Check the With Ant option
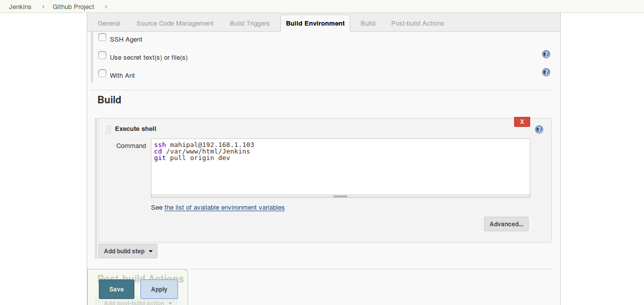644x305 pixels. pyautogui.click(x=102, y=73)
